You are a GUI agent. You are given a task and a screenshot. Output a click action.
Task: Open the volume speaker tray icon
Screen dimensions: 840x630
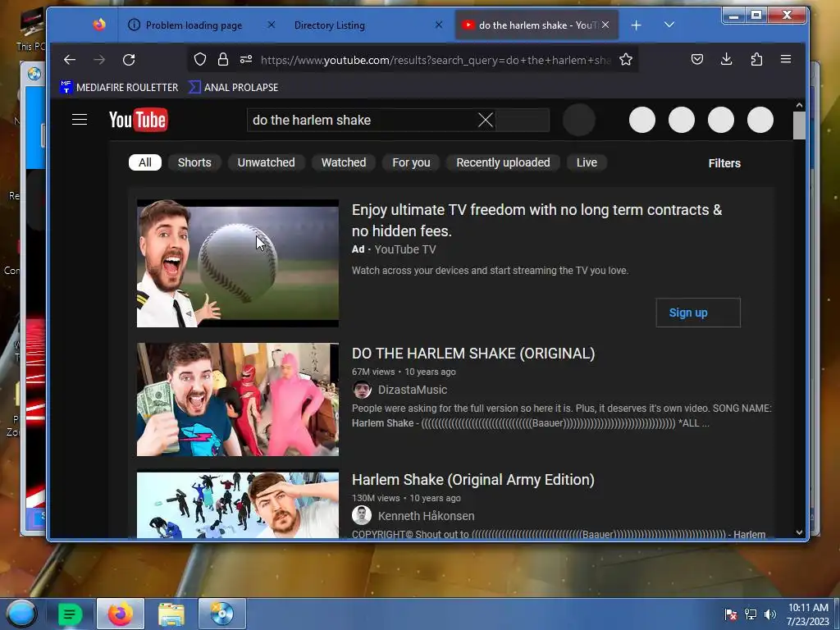click(769, 614)
